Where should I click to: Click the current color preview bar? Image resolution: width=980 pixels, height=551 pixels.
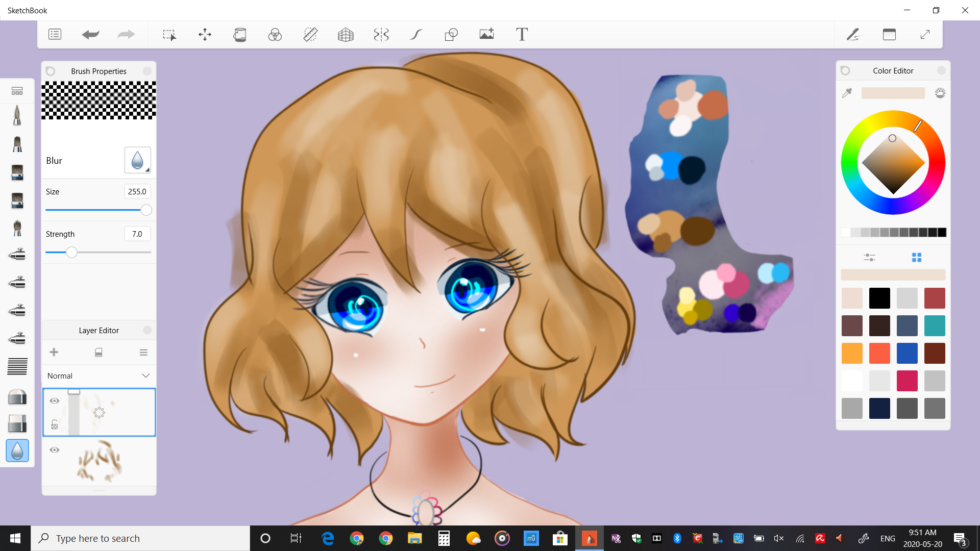[x=893, y=93]
